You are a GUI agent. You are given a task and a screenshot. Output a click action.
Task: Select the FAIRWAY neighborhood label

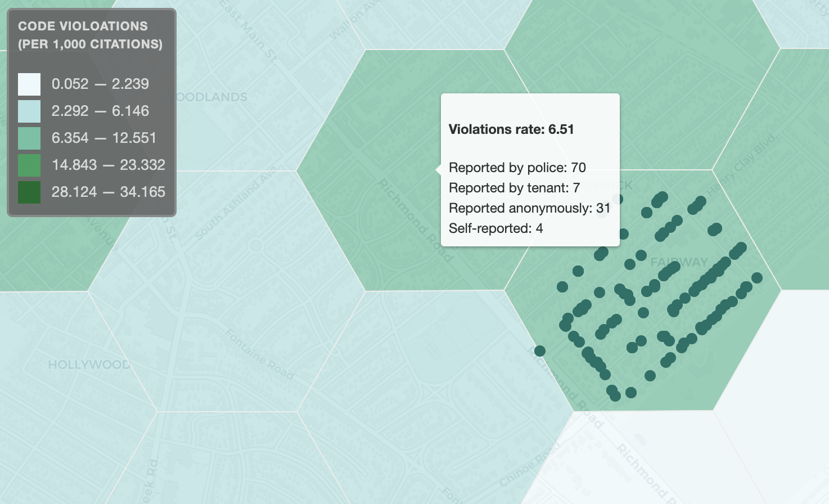[679, 262]
